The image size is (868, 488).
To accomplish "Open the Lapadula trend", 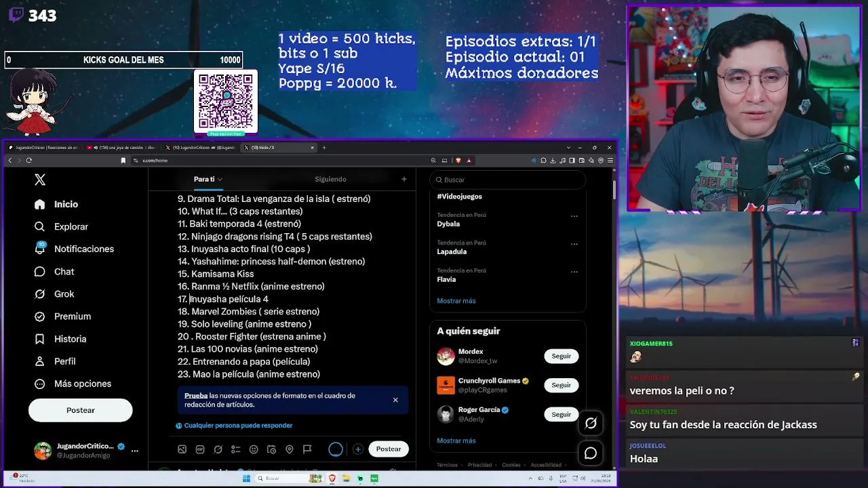I will pyautogui.click(x=452, y=251).
